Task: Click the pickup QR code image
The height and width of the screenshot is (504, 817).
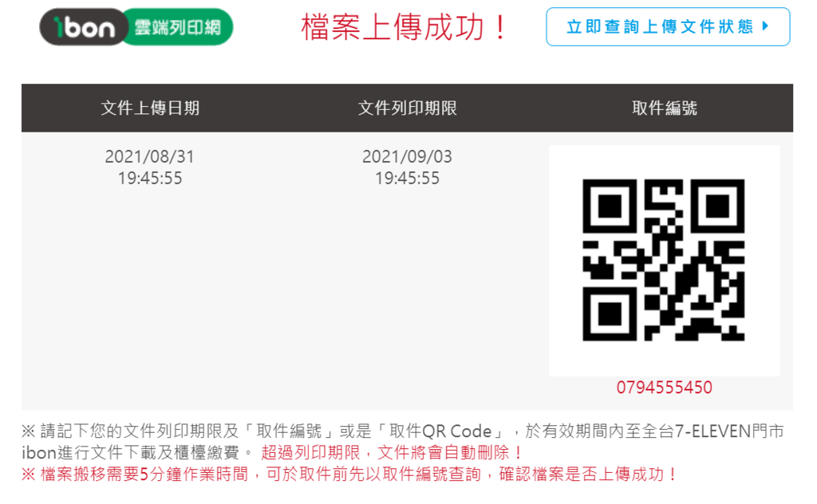Action: [663, 260]
